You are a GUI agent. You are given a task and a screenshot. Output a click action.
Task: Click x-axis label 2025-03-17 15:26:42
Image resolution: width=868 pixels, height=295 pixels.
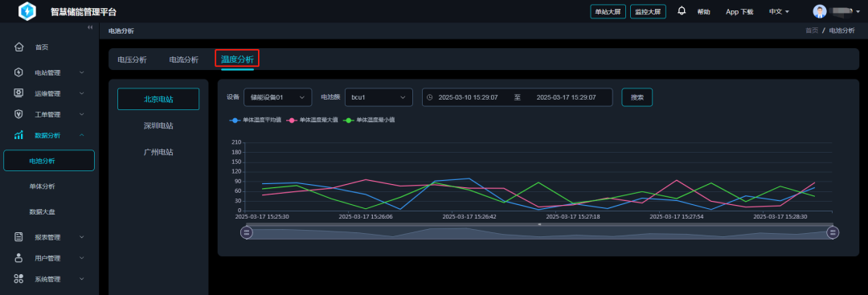[469, 217]
